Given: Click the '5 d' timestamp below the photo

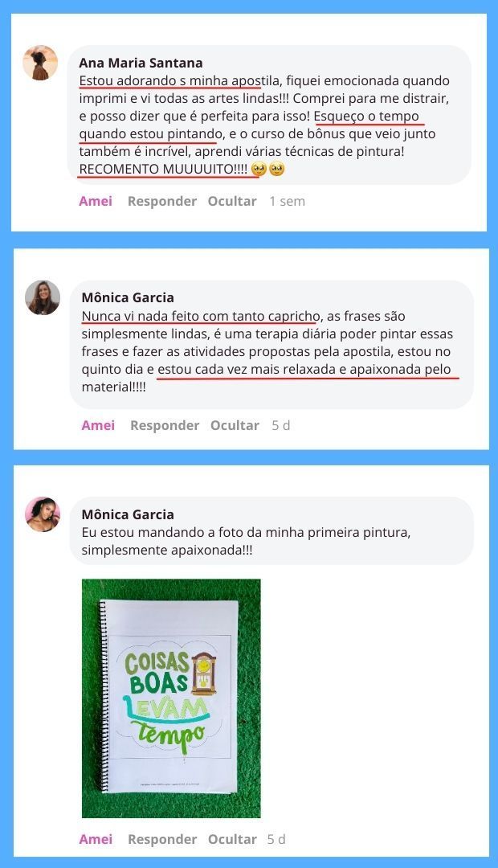Looking at the screenshot, I should point(276,838).
